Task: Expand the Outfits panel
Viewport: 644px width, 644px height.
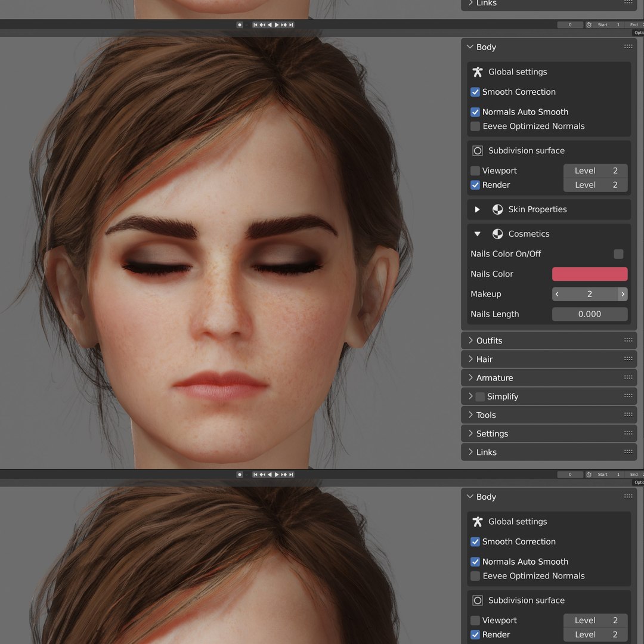Action: (470, 340)
